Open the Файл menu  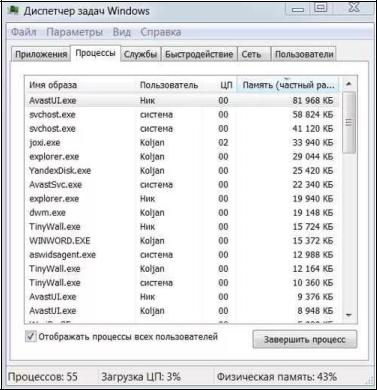(x=24, y=32)
